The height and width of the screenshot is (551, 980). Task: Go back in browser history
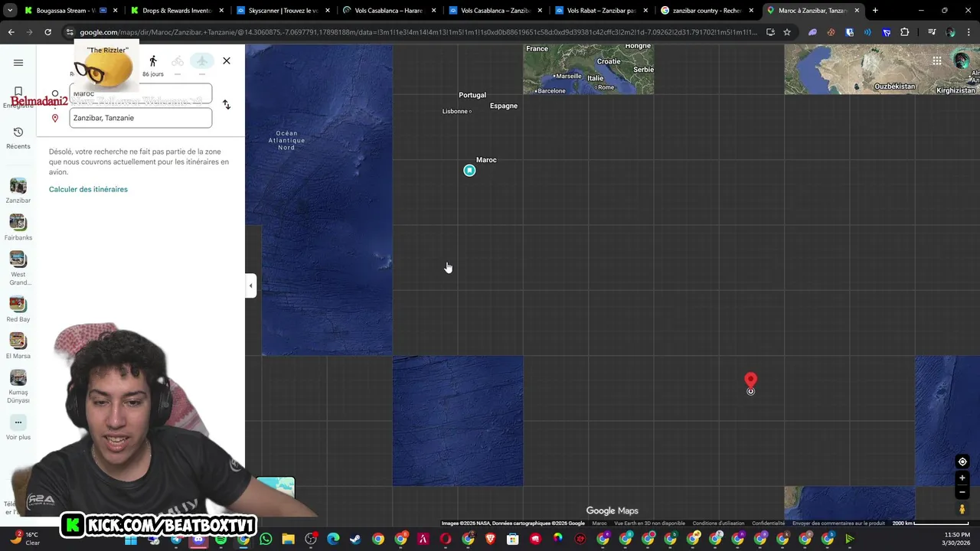[11, 32]
